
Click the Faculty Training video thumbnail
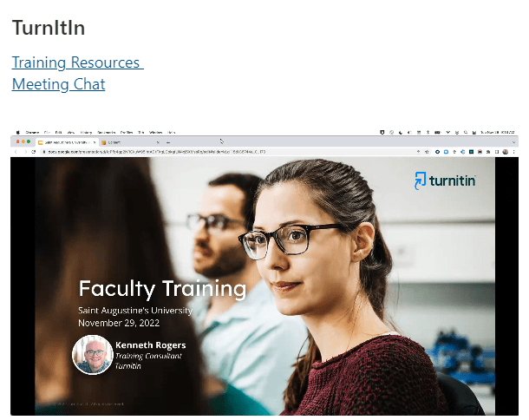(x=264, y=286)
